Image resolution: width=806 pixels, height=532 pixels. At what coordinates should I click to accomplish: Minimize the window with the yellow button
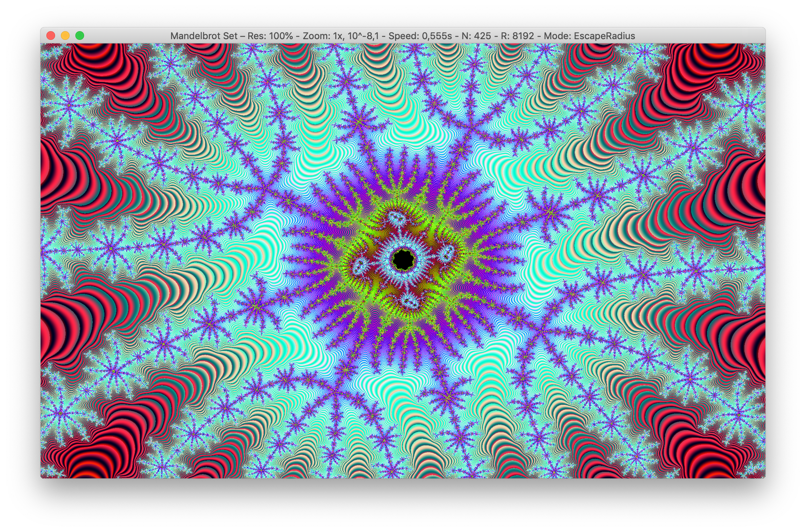click(65, 36)
